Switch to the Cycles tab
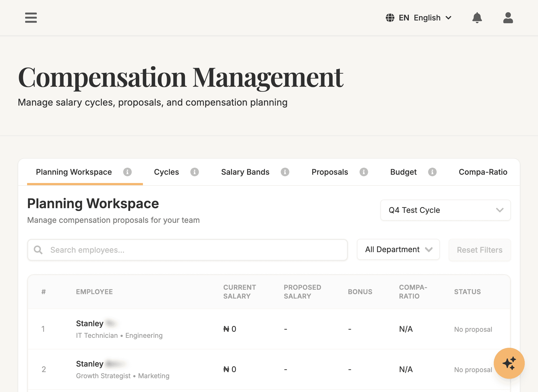 (166, 172)
